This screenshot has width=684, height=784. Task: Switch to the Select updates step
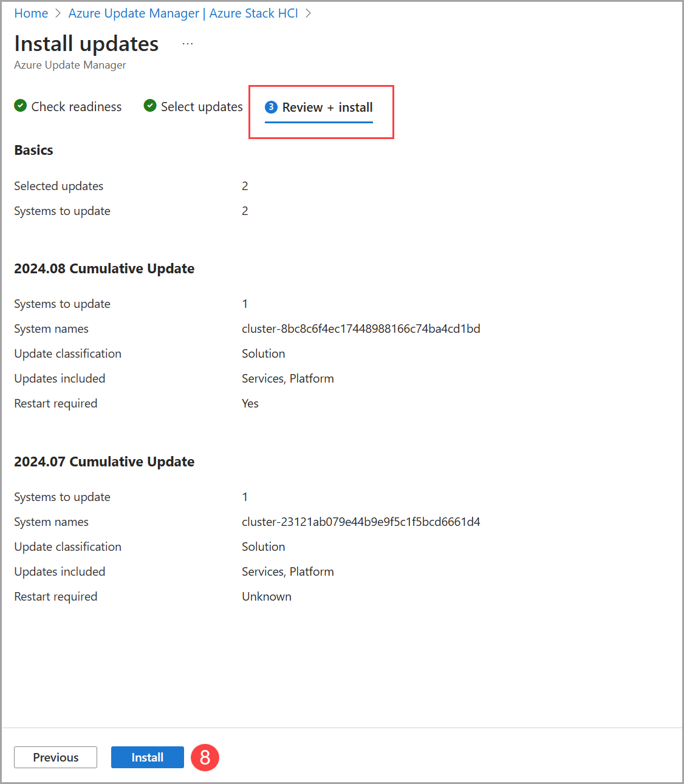click(202, 106)
